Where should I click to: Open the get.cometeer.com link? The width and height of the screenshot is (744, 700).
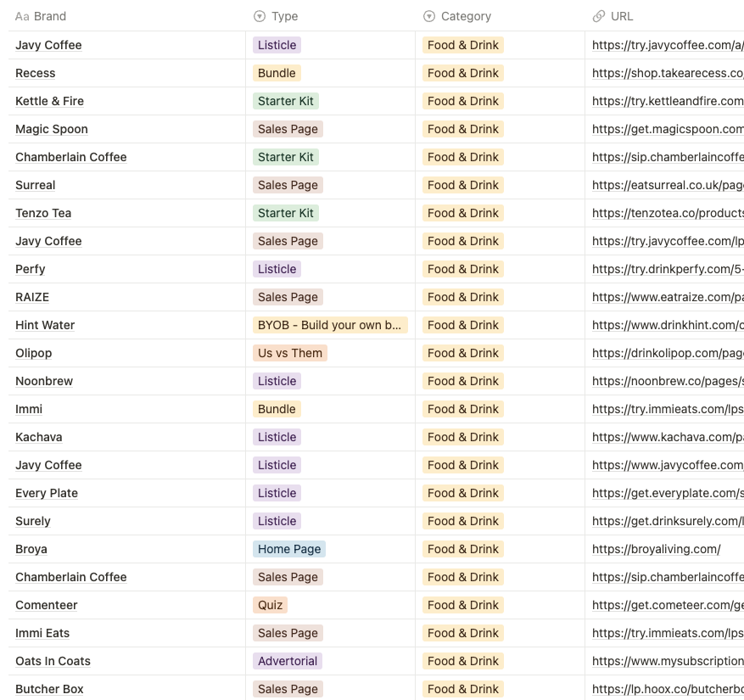point(668,605)
